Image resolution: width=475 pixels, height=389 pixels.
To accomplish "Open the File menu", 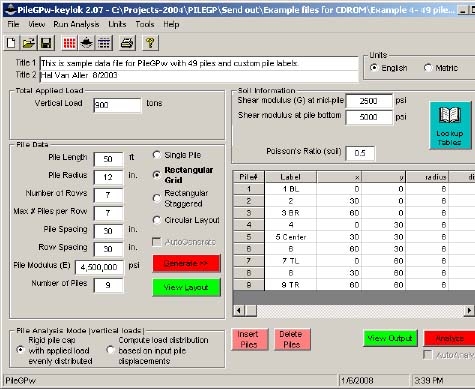I will (x=13, y=24).
